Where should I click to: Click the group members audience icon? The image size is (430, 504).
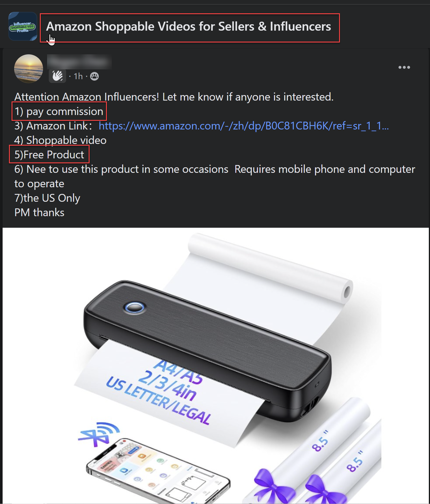click(94, 76)
